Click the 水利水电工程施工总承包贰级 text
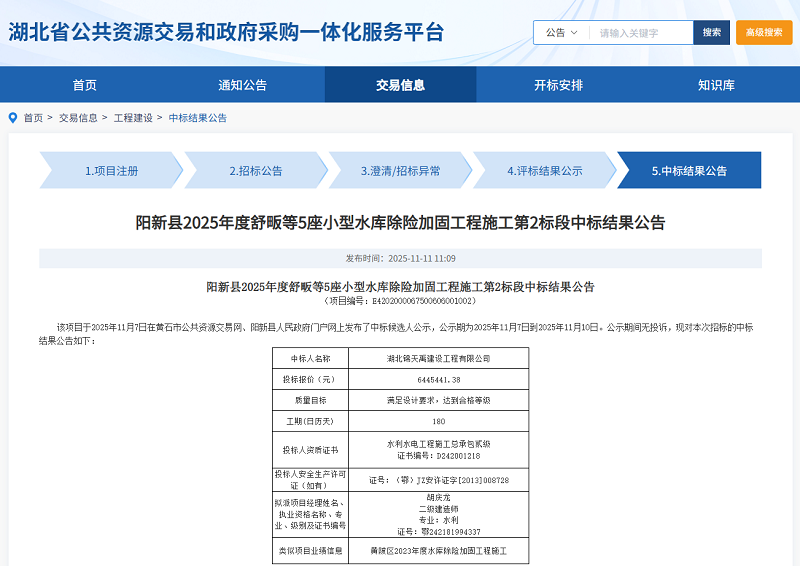 click(438, 444)
